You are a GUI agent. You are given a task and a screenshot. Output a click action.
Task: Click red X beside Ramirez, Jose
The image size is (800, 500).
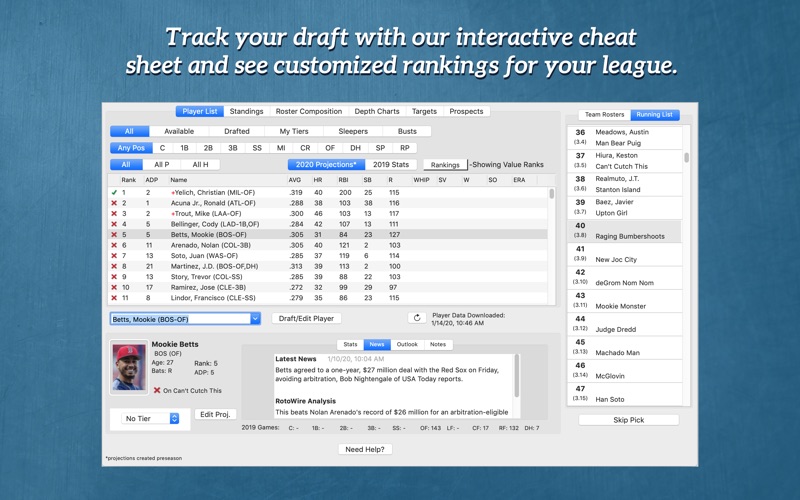(114, 287)
